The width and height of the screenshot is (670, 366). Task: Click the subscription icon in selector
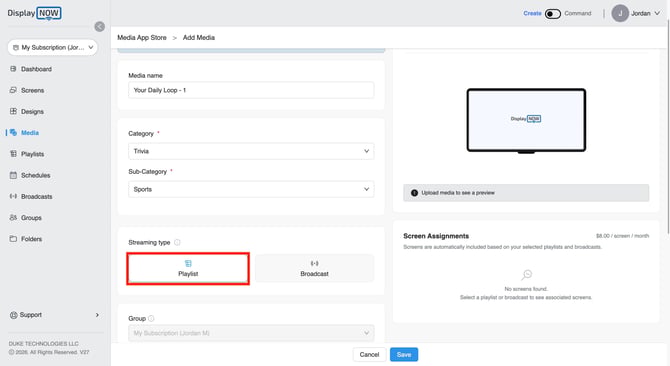pos(16,47)
